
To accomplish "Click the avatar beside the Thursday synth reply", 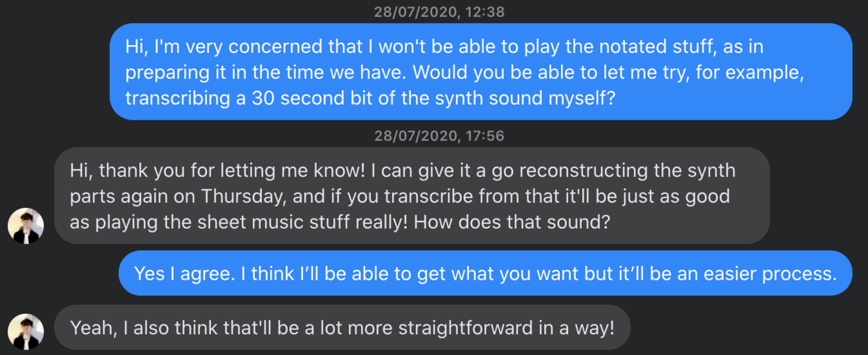I will coord(25,226).
